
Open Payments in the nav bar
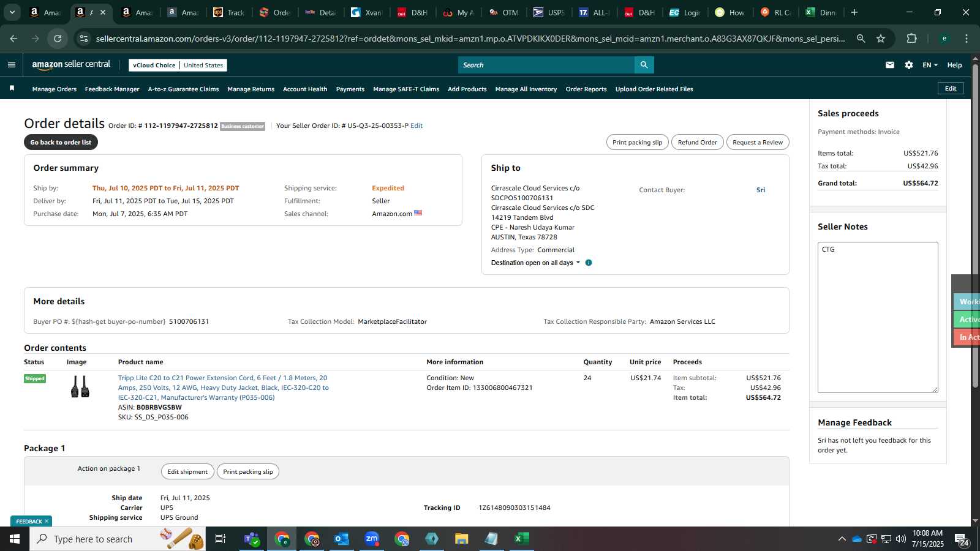coord(350,89)
